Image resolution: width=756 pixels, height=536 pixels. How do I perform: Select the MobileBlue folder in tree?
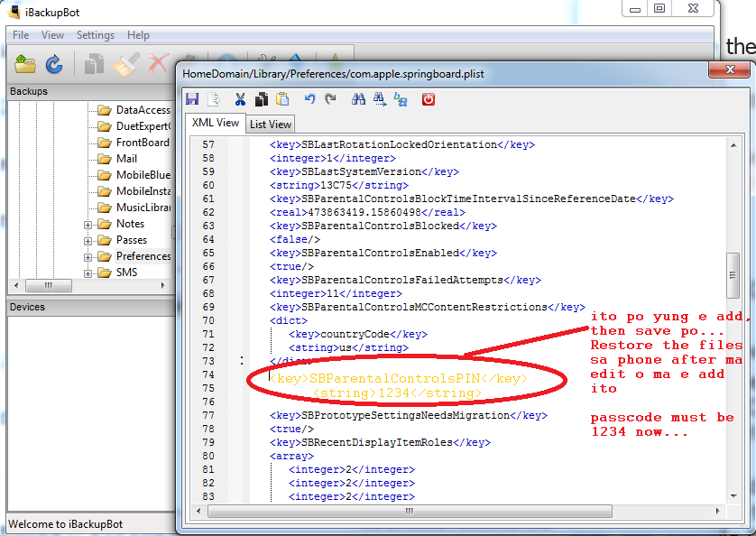143,175
